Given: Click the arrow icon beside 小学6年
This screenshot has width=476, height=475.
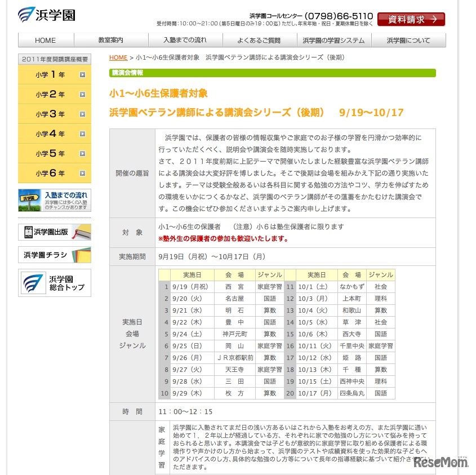Looking at the screenshot, I should pos(82,174).
